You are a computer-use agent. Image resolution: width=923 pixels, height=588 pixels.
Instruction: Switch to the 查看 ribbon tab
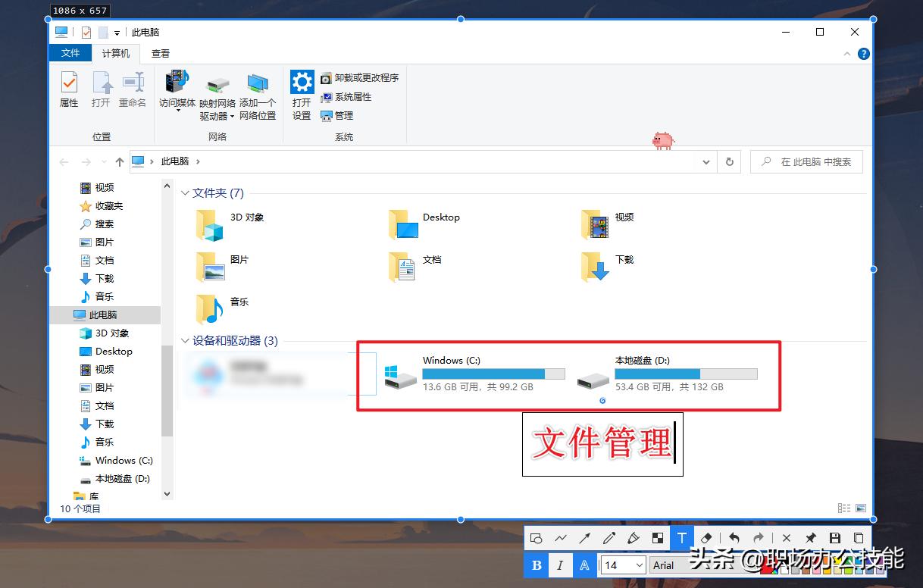point(159,53)
